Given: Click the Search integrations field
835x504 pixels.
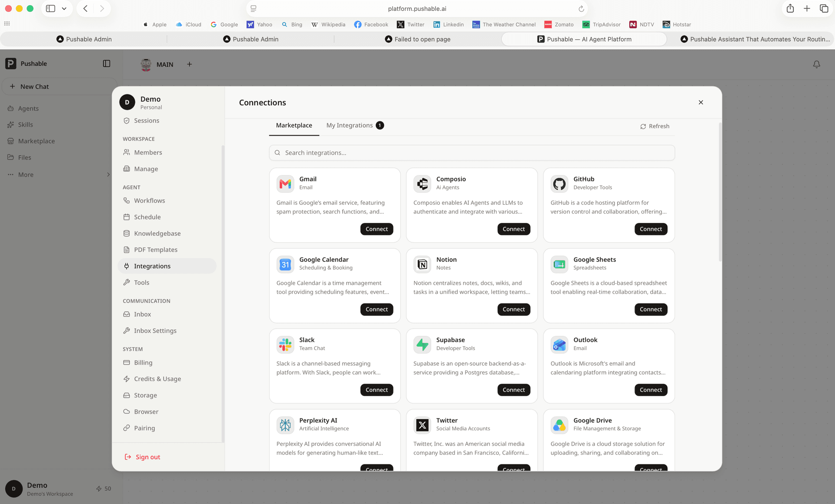Looking at the screenshot, I should (472, 153).
